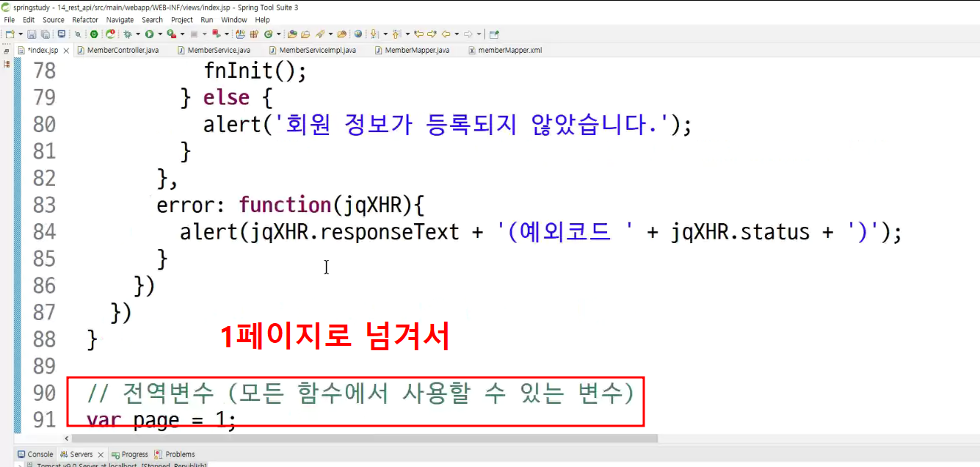Click line number 84 in gutter

[44, 232]
